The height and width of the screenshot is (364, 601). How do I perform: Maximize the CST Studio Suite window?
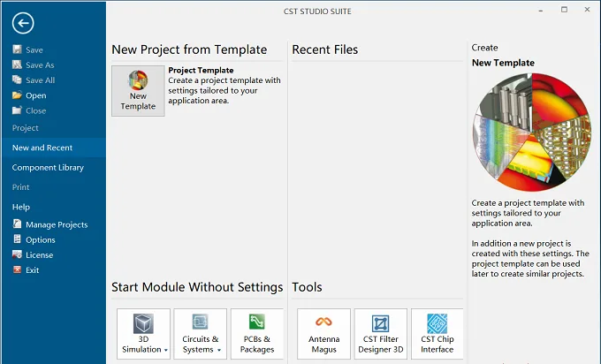point(564,10)
